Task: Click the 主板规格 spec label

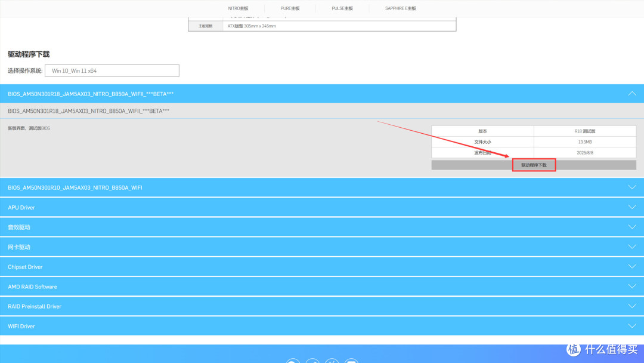Action: pyautogui.click(x=205, y=26)
